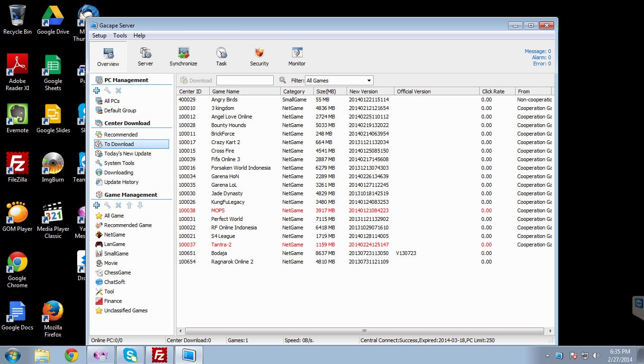This screenshot has width=644, height=364.
Task: Click the delete X icon under PC Management
Action: (x=118, y=91)
